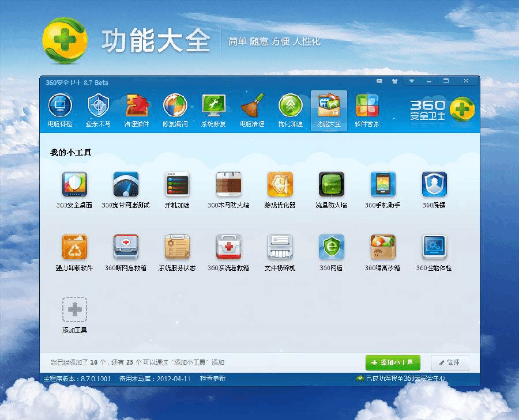
Task: Open the 流量防火墙 traffic firewall tool
Action: 331,190
